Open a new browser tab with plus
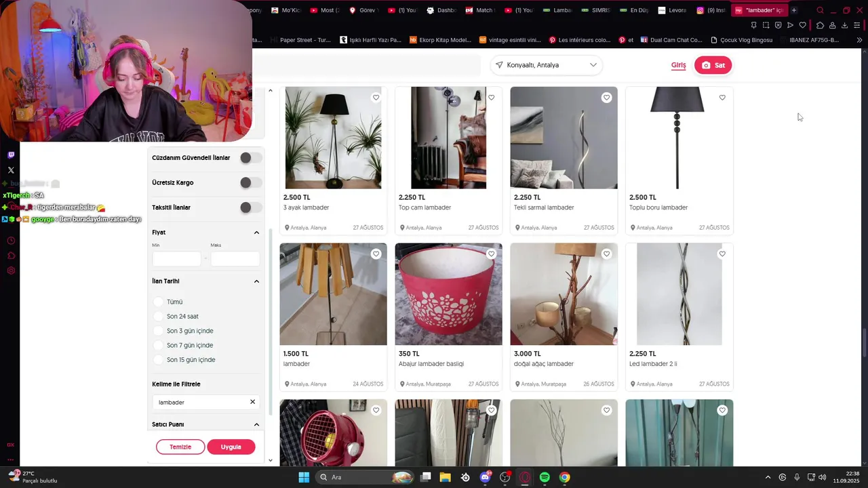Viewport: 868px width, 488px height. pos(793,10)
